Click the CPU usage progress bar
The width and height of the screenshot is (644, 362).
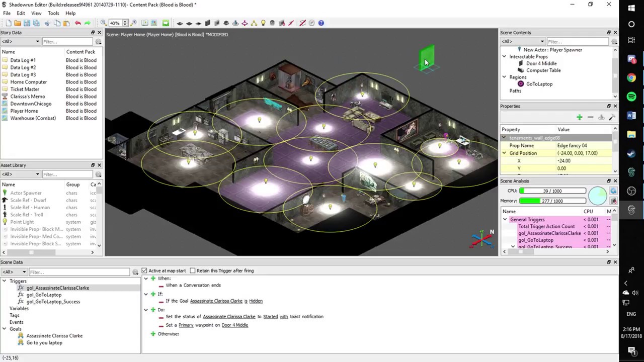[x=552, y=191]
